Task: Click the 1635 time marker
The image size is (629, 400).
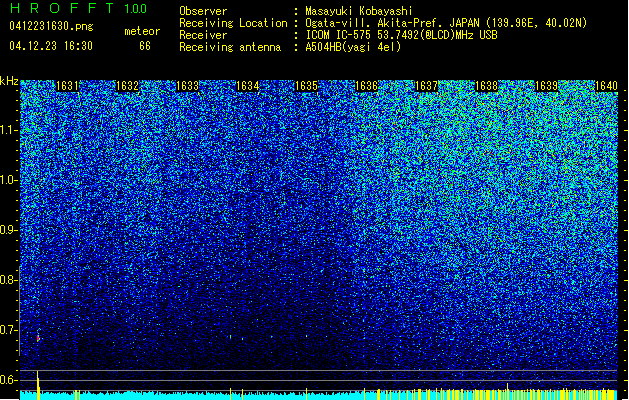Action: point(306,86)
